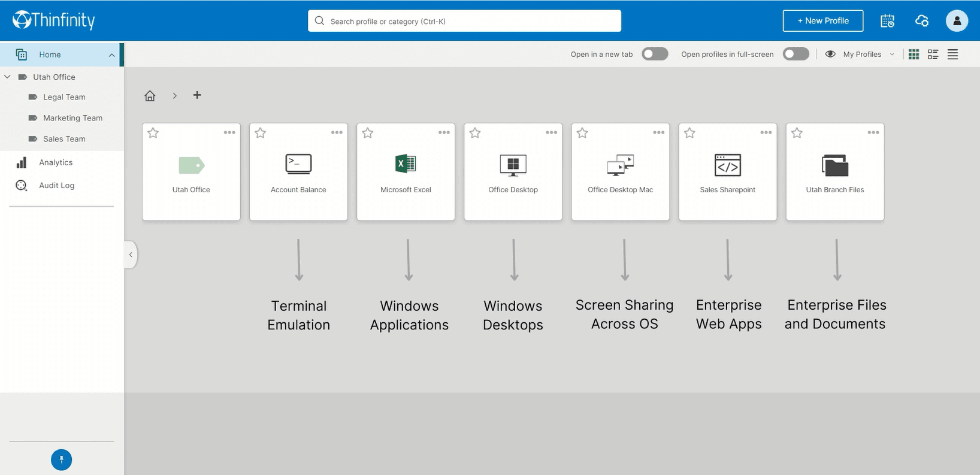Click the Analytics bar chart icon
Viewport: 980px width, 475px height.
22,162
